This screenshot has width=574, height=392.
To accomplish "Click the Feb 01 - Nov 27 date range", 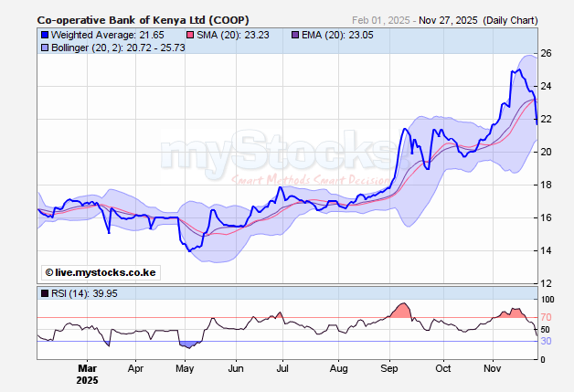I will coord(426,19).
